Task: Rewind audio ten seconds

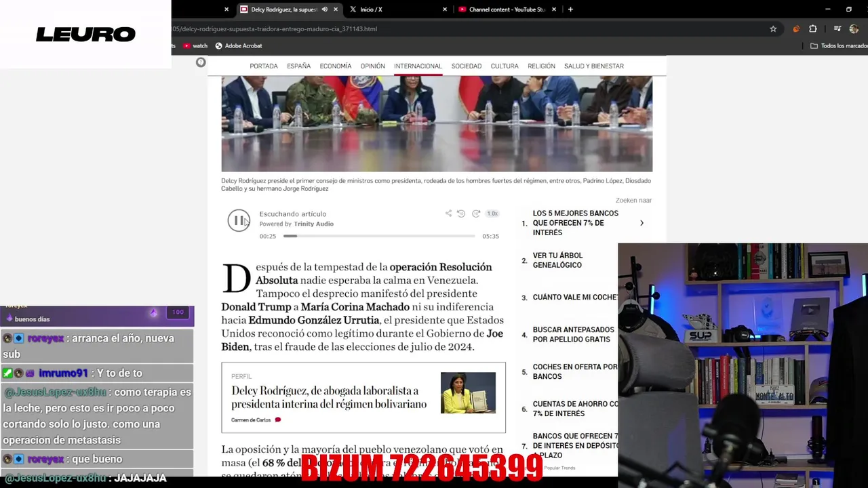Action: (x=461, y=213)
